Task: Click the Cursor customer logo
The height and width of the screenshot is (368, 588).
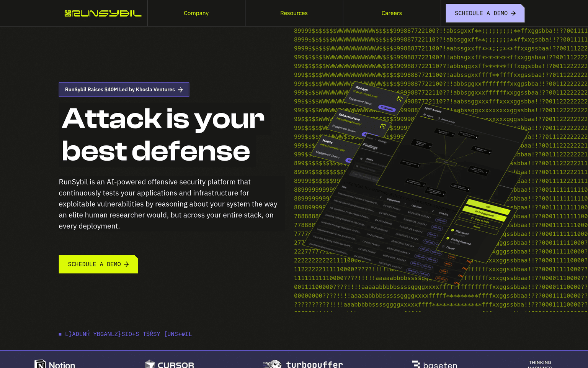Action: click(169, 364)
